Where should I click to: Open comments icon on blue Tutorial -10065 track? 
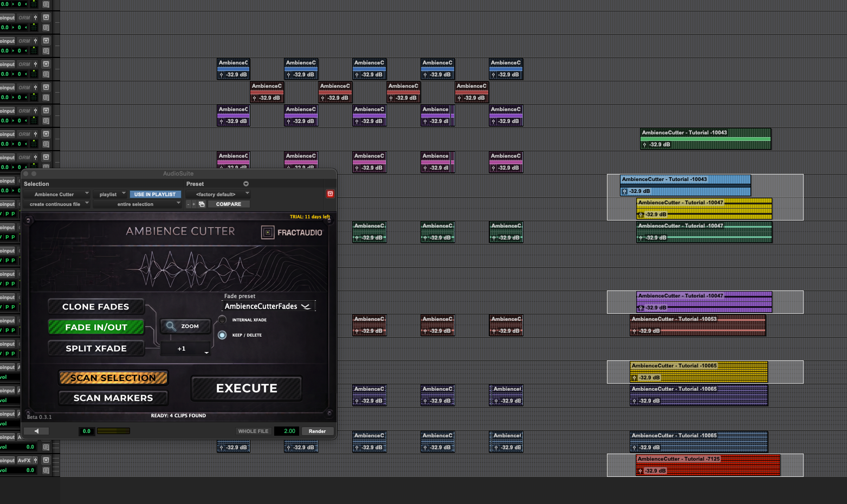click(46, 447)
